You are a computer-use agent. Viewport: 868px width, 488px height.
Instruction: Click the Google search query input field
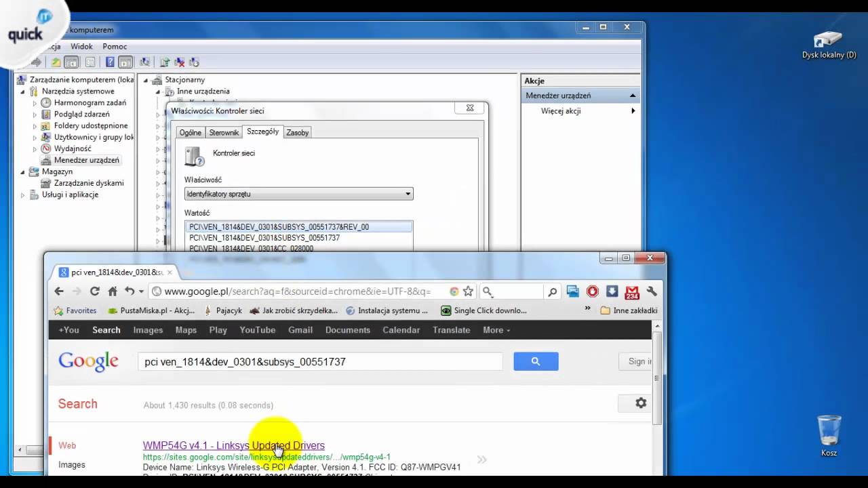320,361
